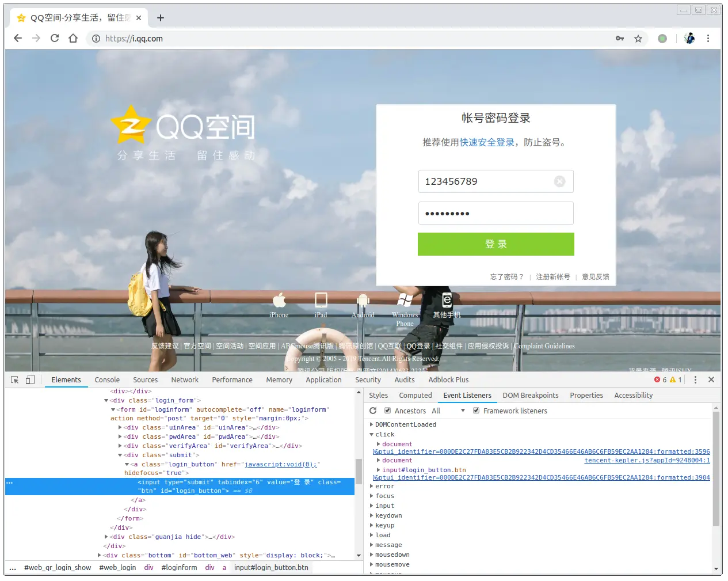Click the browser forward arrow
This screenshot has height=581, width=728.
click(x=36, y=39)
